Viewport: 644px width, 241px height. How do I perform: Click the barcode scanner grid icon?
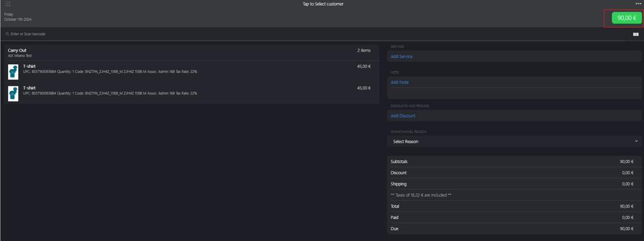click(636, 34)
